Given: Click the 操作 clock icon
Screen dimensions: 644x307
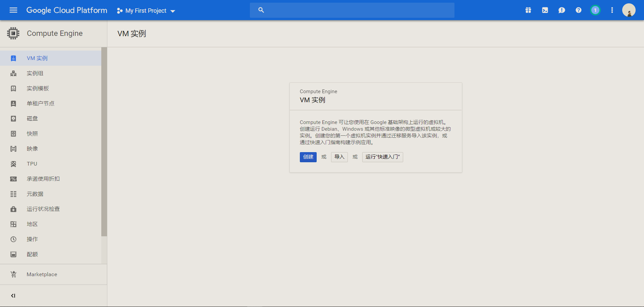Looking at the screenshot, I should coord(13,239).
